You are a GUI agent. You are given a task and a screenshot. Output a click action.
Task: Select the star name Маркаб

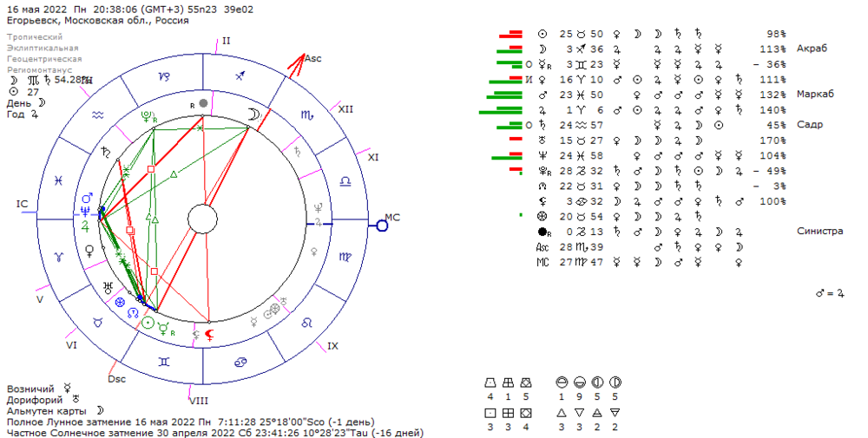point(815,94)
